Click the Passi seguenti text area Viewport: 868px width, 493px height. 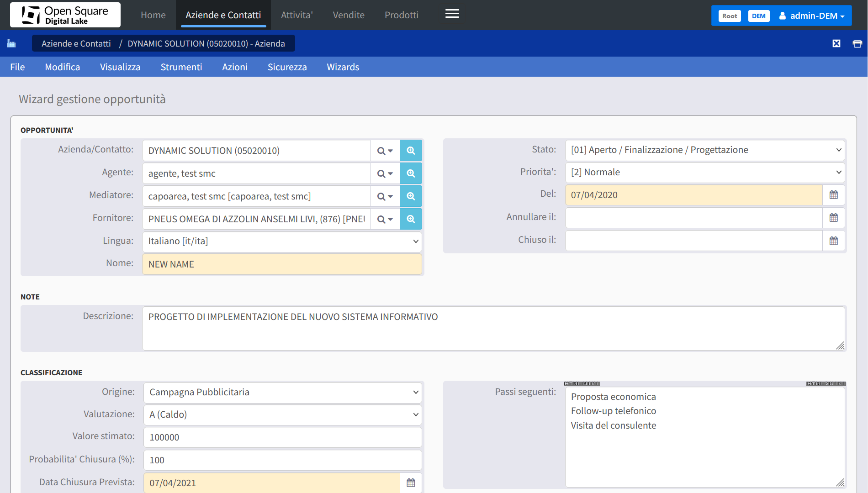pos(705,437)
